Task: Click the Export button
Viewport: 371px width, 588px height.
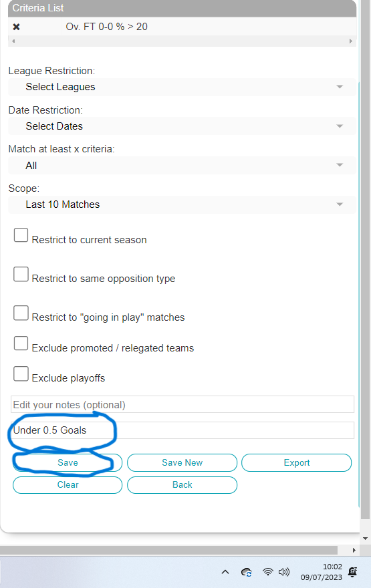Action: [x=296, y=463]
